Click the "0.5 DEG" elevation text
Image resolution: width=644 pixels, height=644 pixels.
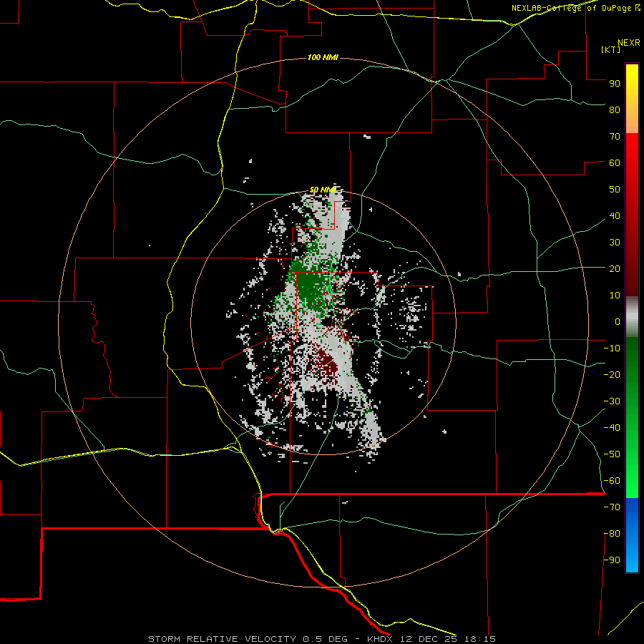tap(326, 639)
